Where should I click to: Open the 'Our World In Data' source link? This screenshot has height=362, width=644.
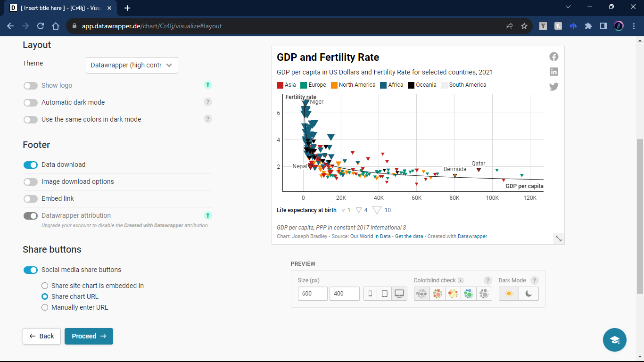[x=370, y=236]
